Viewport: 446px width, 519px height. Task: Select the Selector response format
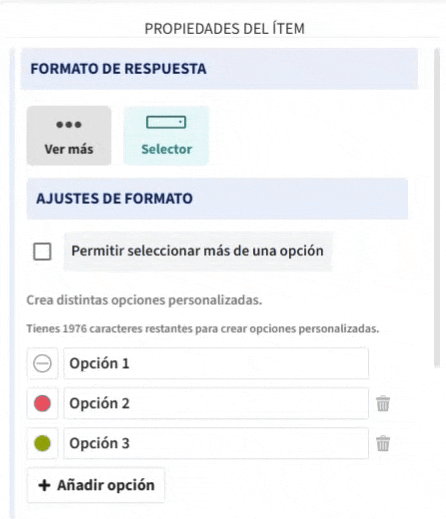[x=166, y=136]
